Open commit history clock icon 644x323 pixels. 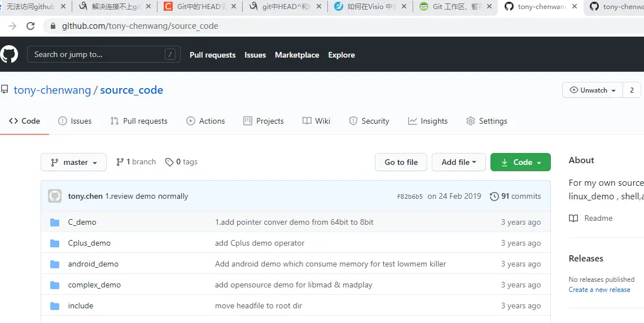click(x=494, y=197)
